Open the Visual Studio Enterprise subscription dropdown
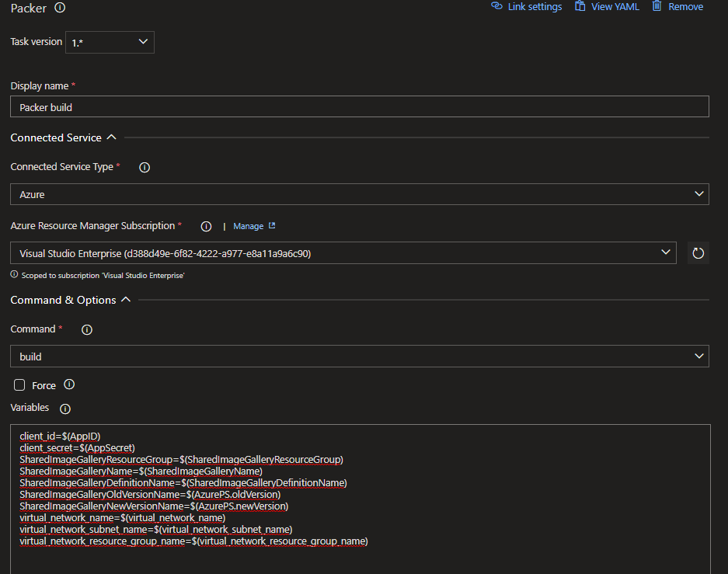Screen dimensions: 728x574 tap(343, 253)
